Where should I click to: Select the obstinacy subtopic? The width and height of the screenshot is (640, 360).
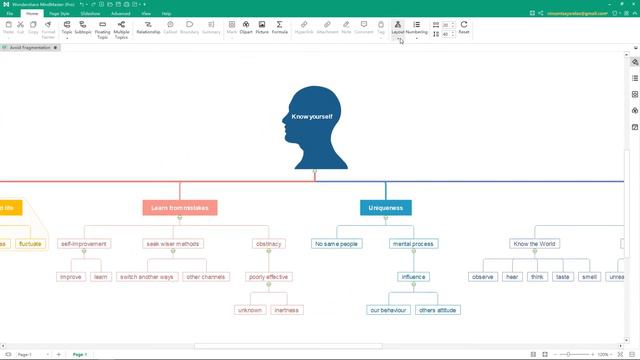[x=269, y=244]
